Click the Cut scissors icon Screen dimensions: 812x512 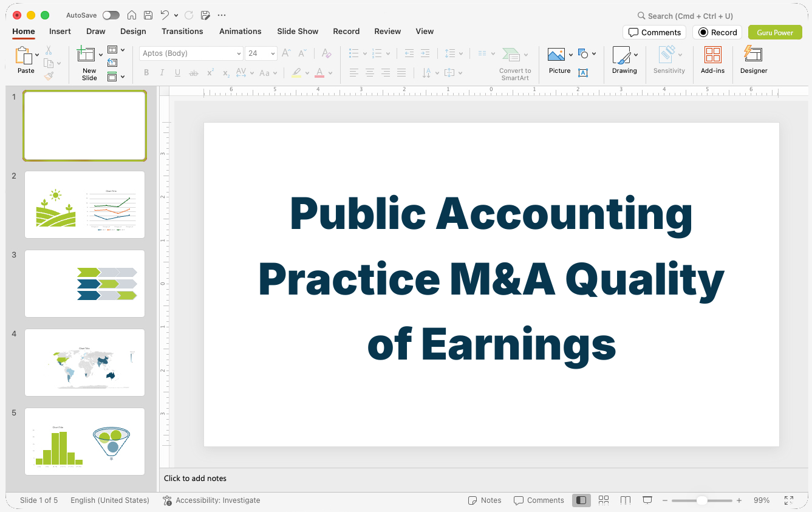coord(49,50)
